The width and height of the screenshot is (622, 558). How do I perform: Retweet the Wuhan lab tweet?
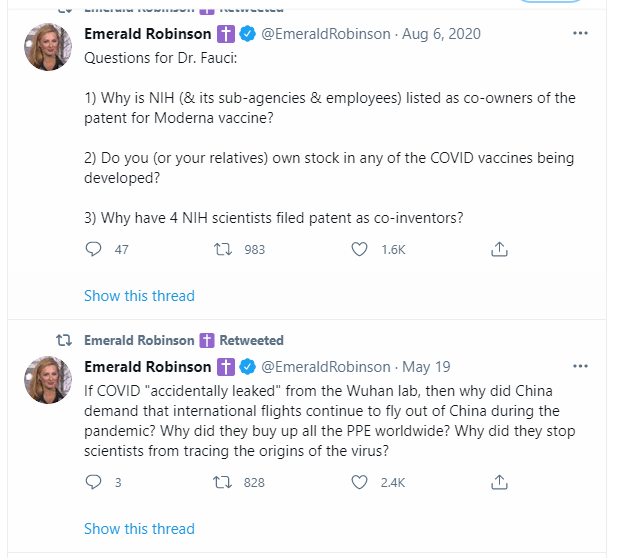(x=225, y=482)
